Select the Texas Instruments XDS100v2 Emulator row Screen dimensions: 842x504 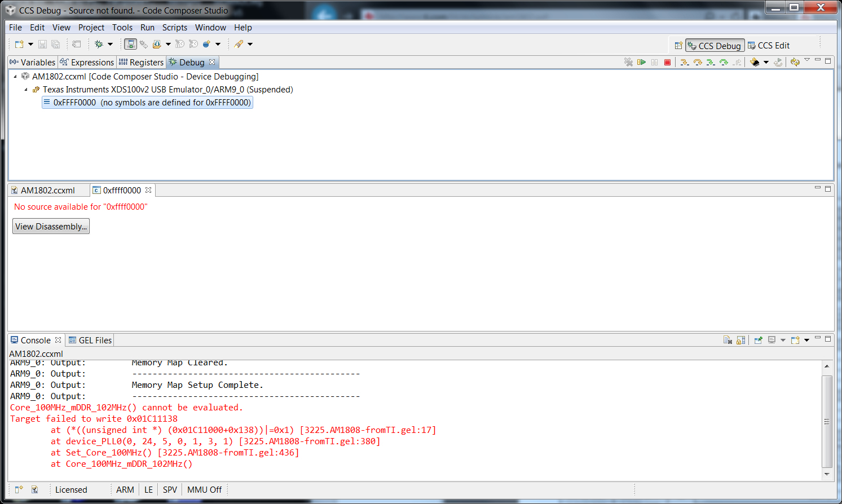click(162, 90)
